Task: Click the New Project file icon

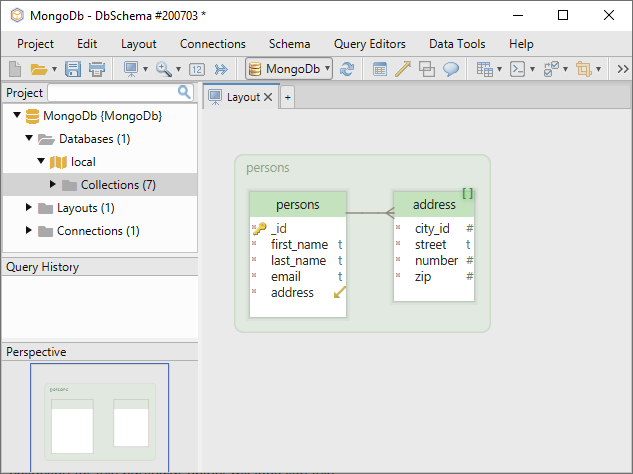Action: pyautogui.click(x=15, y=69)
